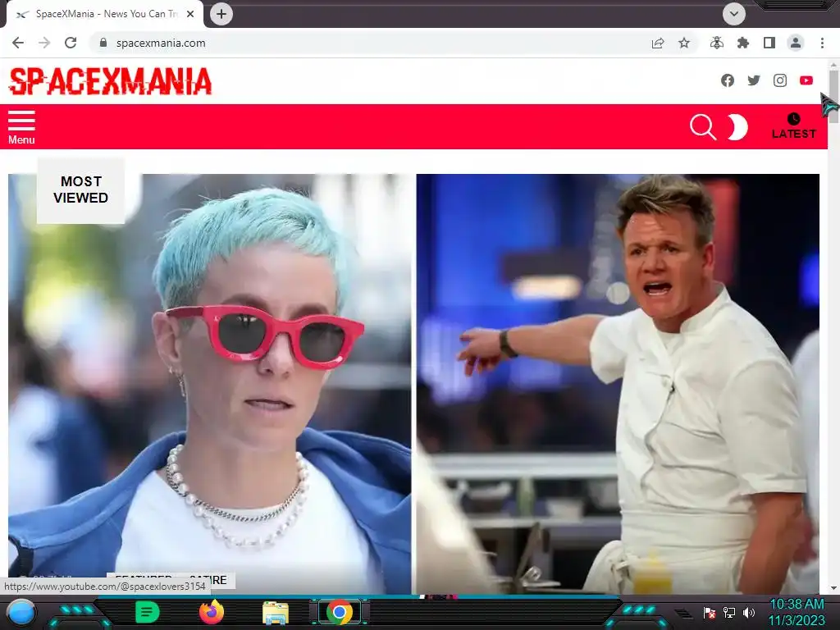Open the Twitter bird icon link
840x630 pixels.
coord(754,80)
